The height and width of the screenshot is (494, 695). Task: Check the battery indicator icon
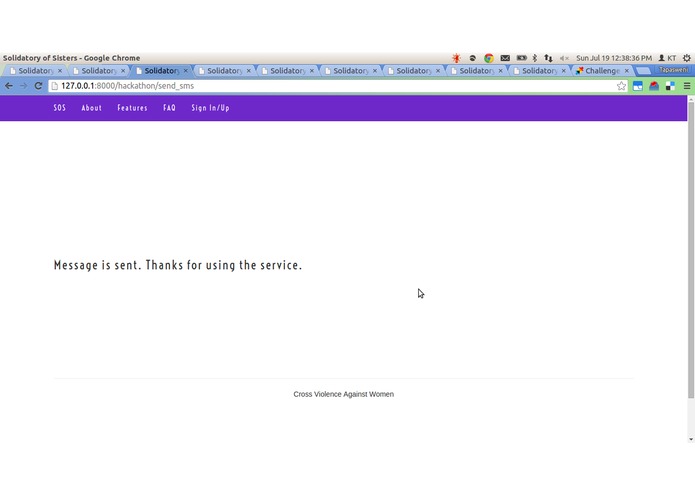[x=521, y=58]
